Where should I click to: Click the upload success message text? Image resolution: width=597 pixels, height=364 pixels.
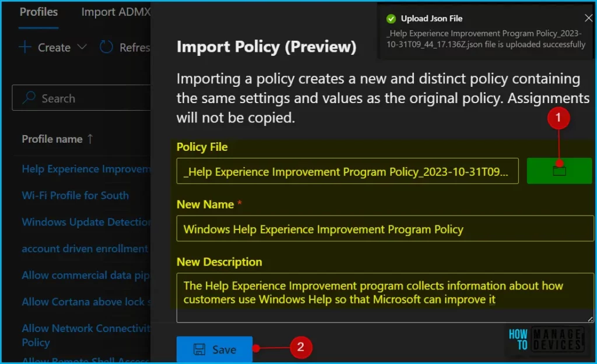click(486, 39)
